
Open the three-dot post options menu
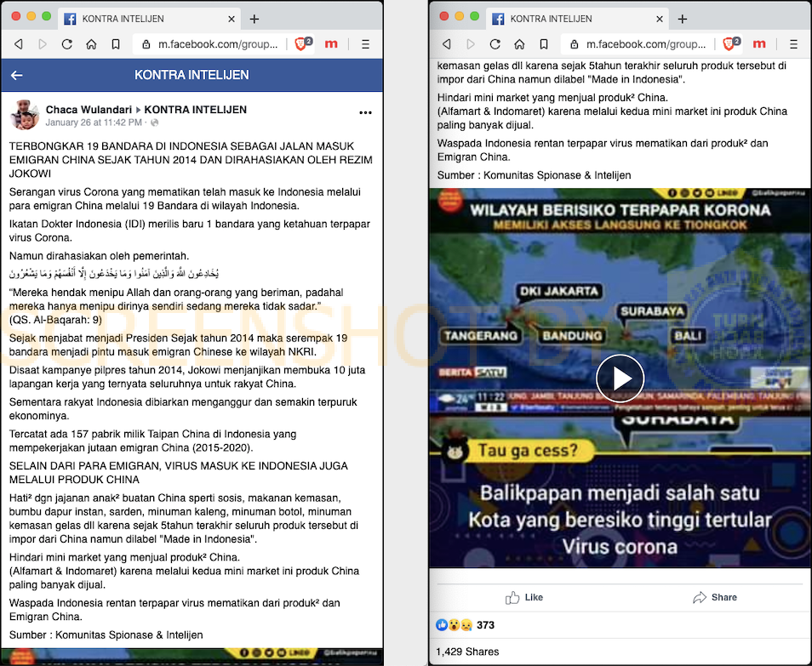click(365, 112)
